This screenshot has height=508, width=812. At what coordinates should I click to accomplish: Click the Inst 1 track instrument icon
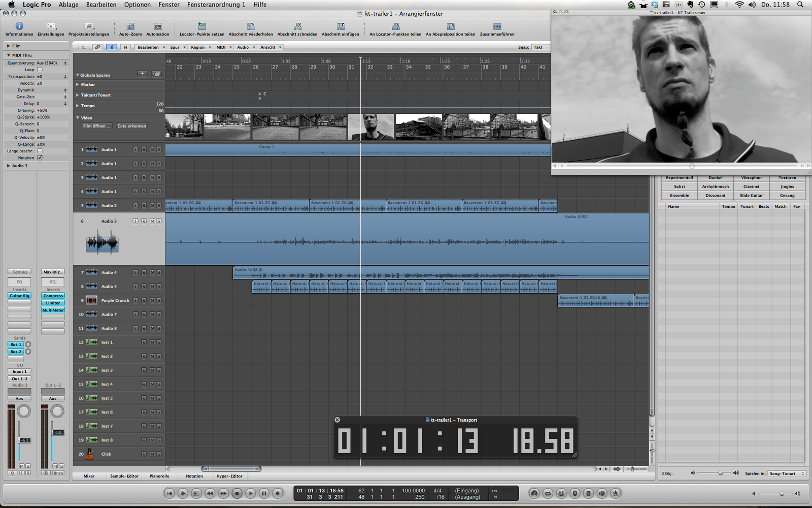pyautogui.click(x=91, y=342)
